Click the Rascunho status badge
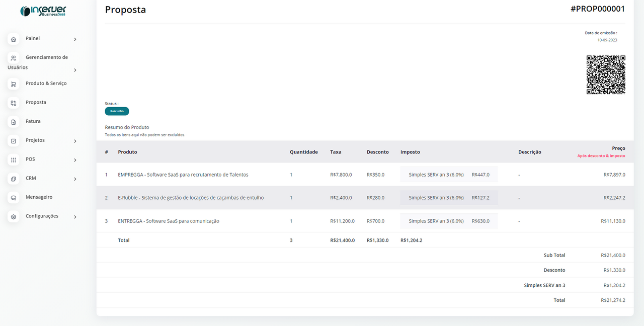The width and height of the screenshot is (644, 326). coord(117,111)
